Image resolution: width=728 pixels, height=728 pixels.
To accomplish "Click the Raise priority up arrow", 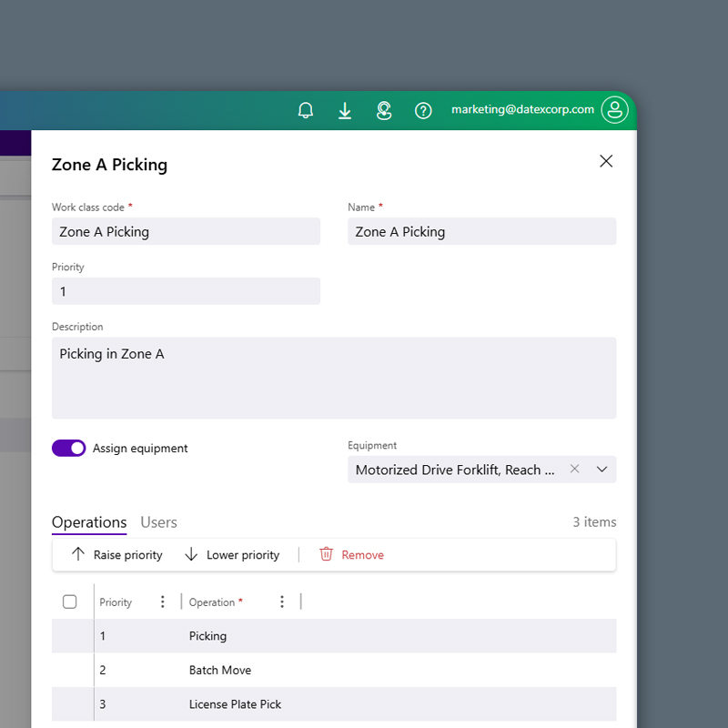I will tap(78, 555).
